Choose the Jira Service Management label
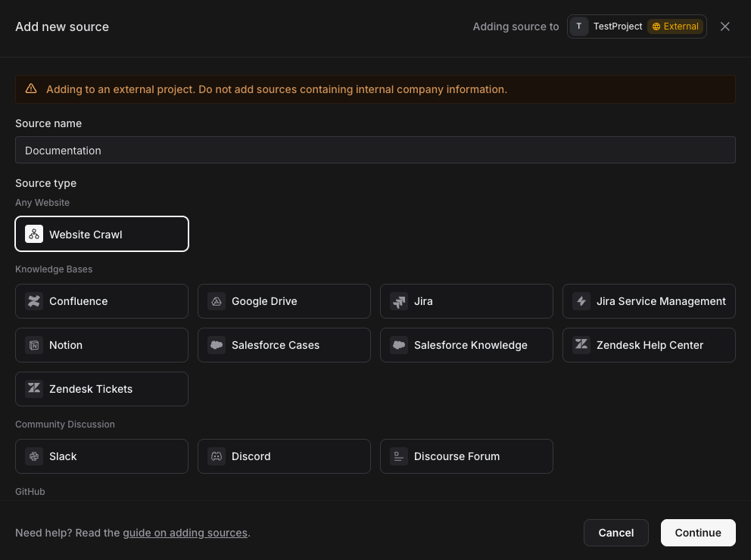 (x=661, y=301)
